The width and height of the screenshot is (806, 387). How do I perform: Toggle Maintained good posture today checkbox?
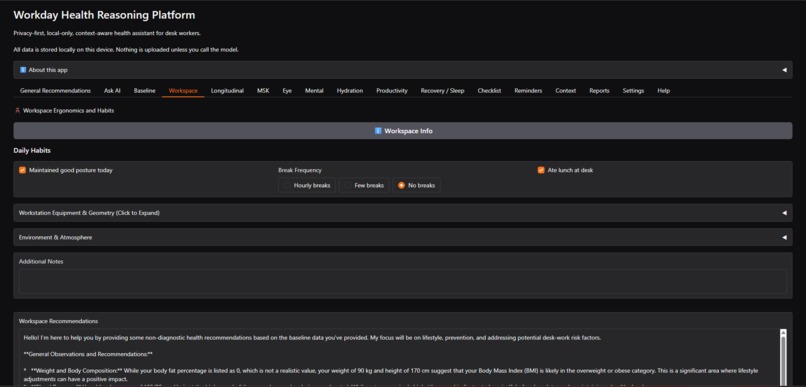coord(22,170)
